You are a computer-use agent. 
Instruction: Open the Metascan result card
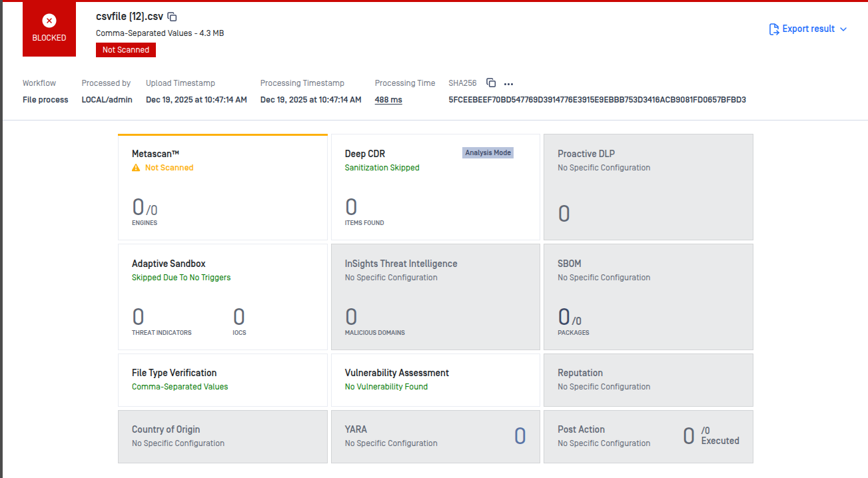tap(222, 188)
